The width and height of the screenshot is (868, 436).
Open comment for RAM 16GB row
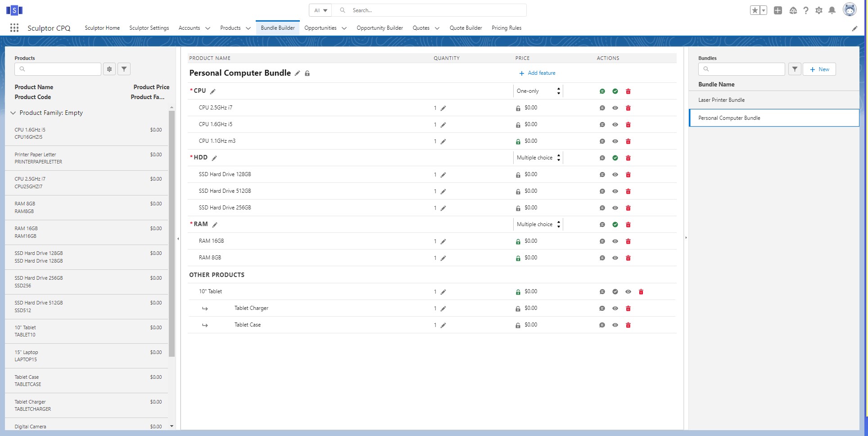pos(602,241)
